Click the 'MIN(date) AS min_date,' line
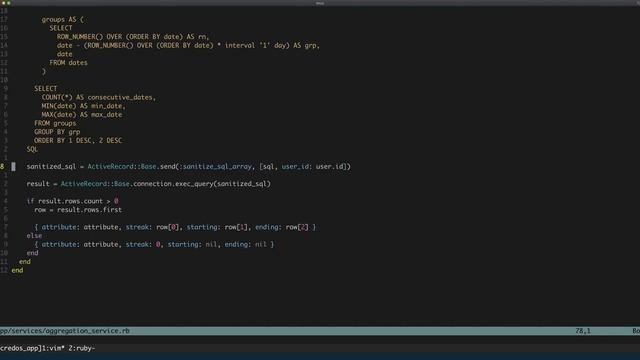This screenshot has height=360, width=640. (x=84, y=106)
